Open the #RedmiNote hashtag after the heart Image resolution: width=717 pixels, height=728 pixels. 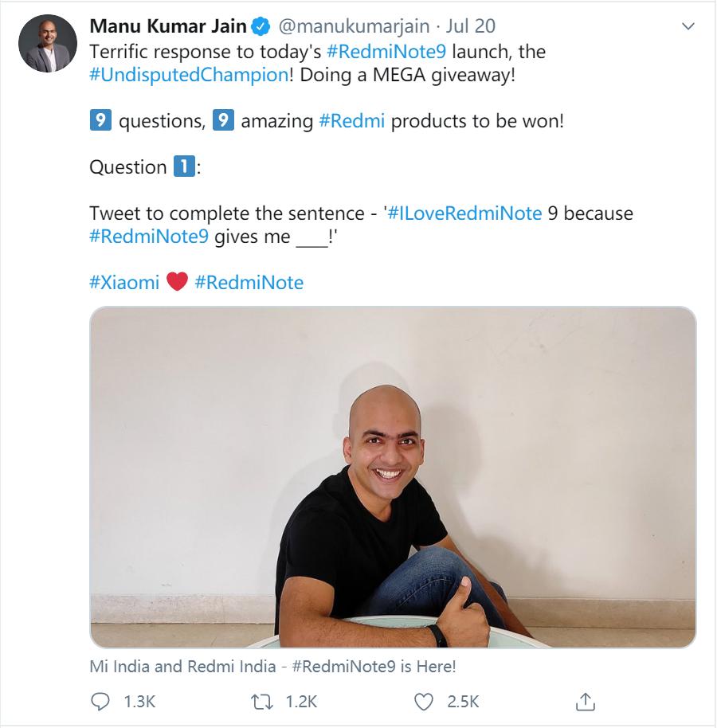pyautogui.click(x=249, y=282)
